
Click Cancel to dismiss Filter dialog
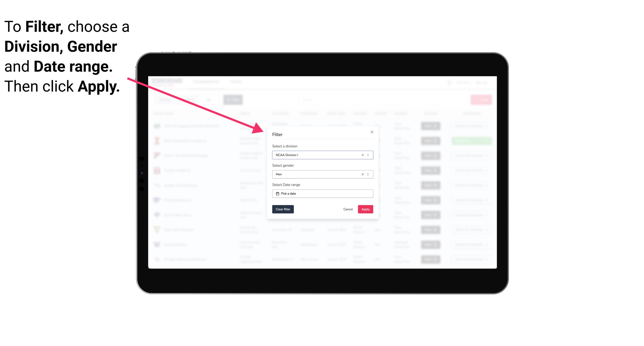pyautogui.click(x=348, y=209)
